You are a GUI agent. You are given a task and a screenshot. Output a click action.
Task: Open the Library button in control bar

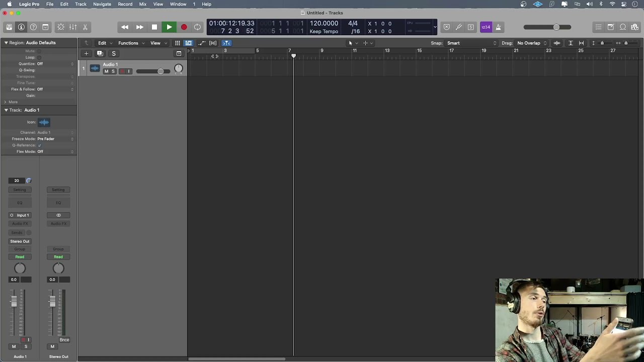point(9,27)
